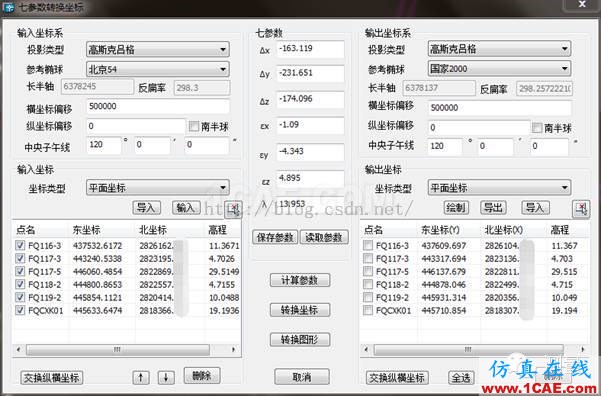
Task: Click the εz parameter field
Action: (310, 179)
